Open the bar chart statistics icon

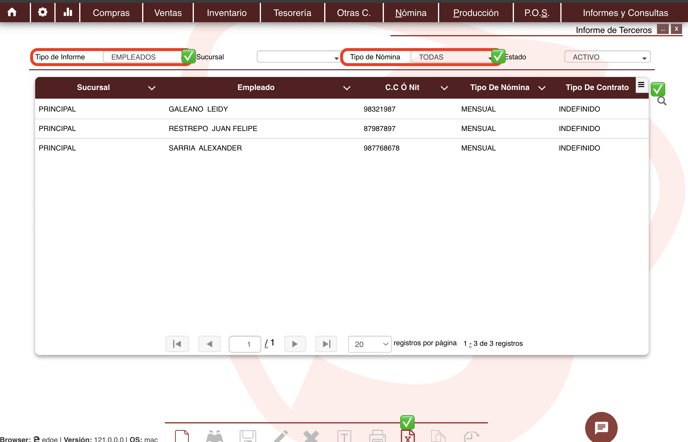coord(68,12)
